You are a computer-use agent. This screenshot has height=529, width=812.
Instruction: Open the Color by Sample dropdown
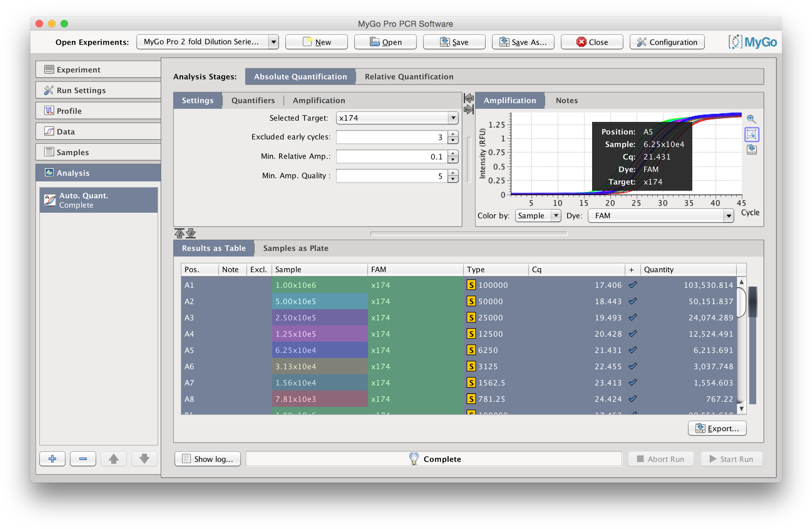(x=538, y=216)
